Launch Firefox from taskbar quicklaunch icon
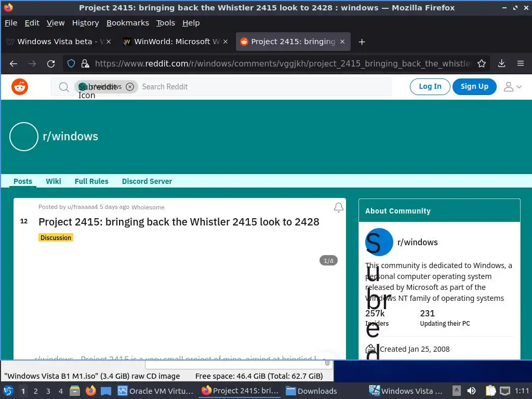Screen dimensions: 532x399 pyautogui.click(x=90, y=391)
